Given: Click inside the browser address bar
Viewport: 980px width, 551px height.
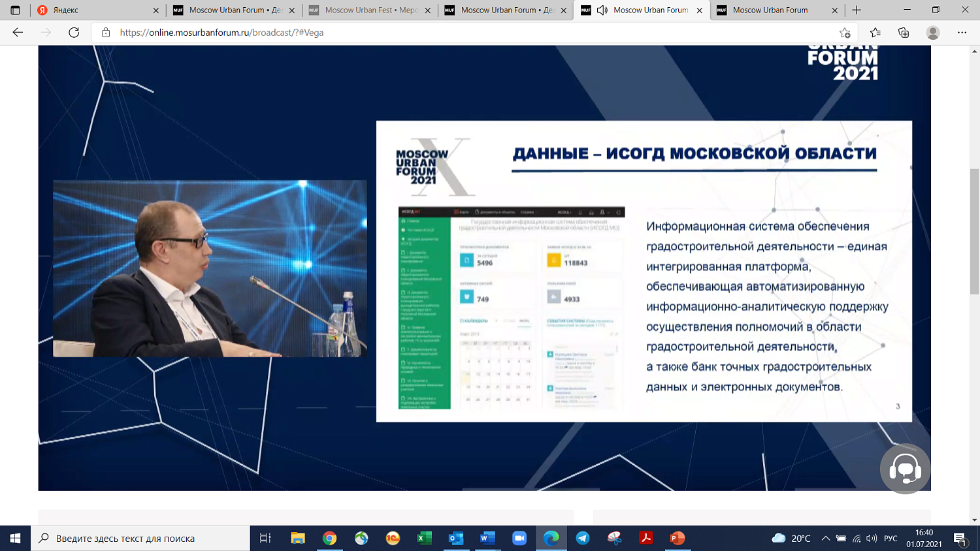Looking at the screenshot, I should pos(261,31).
